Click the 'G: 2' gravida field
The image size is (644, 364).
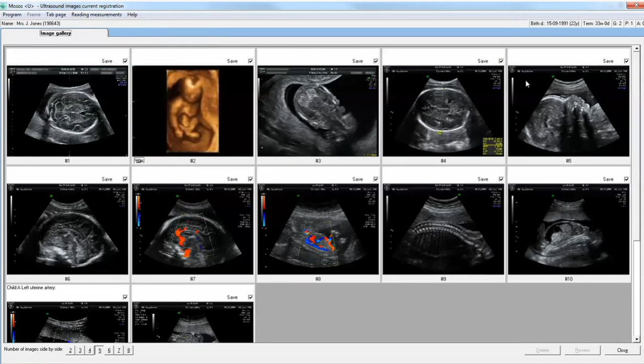click(617, 24)
